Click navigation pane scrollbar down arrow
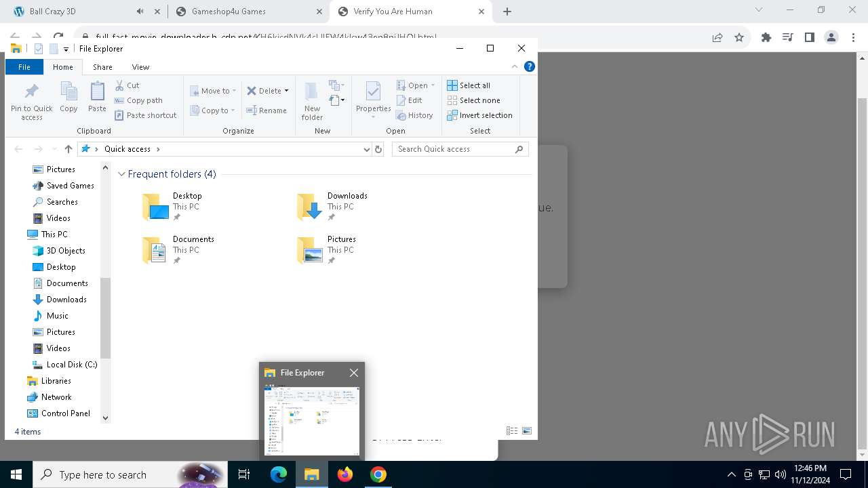The image size is (868, 488). (x=105, y=418)
